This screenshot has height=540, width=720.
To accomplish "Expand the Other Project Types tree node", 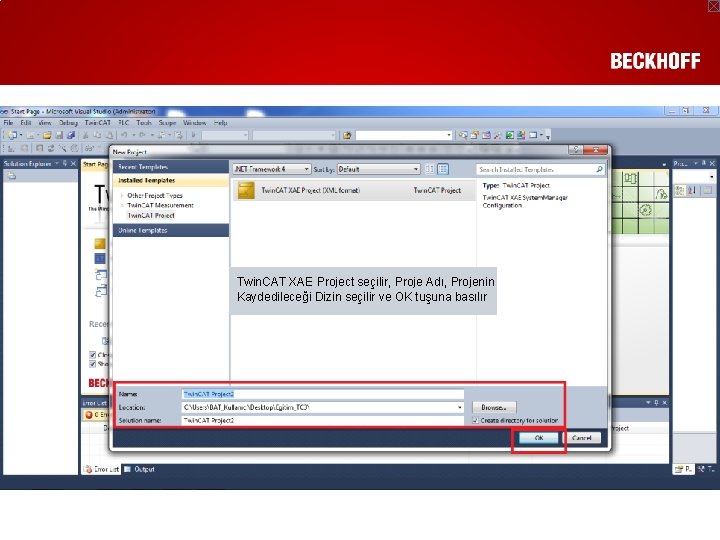I will pos(122,196).
